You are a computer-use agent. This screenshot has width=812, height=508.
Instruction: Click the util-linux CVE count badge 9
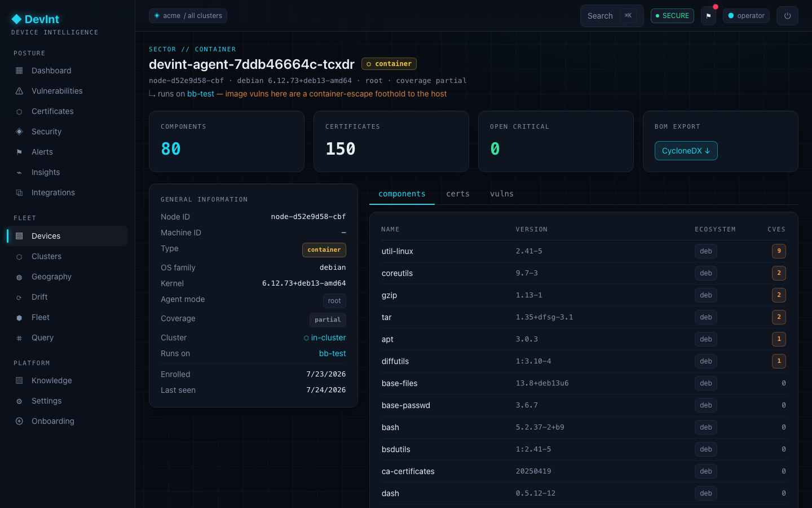click(779, 251)
